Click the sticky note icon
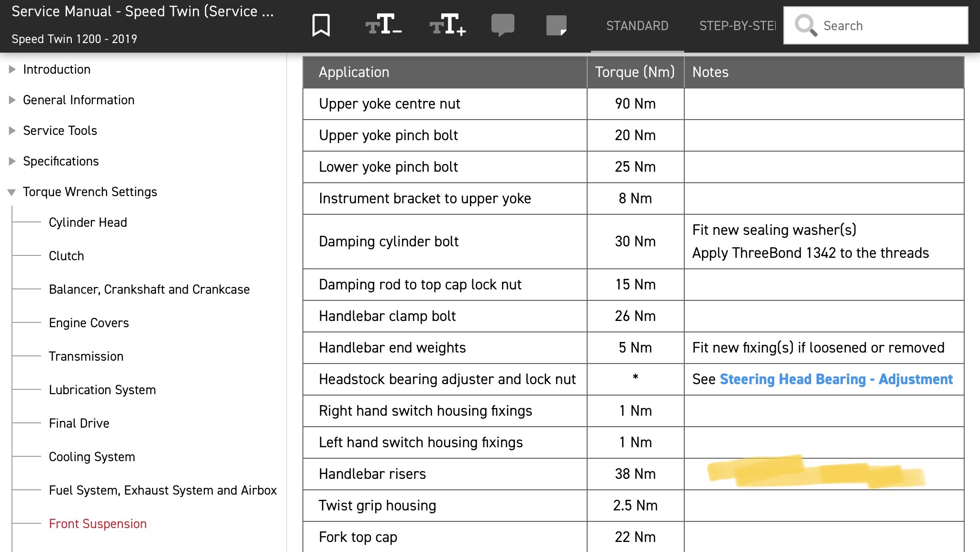 point(556,25)
